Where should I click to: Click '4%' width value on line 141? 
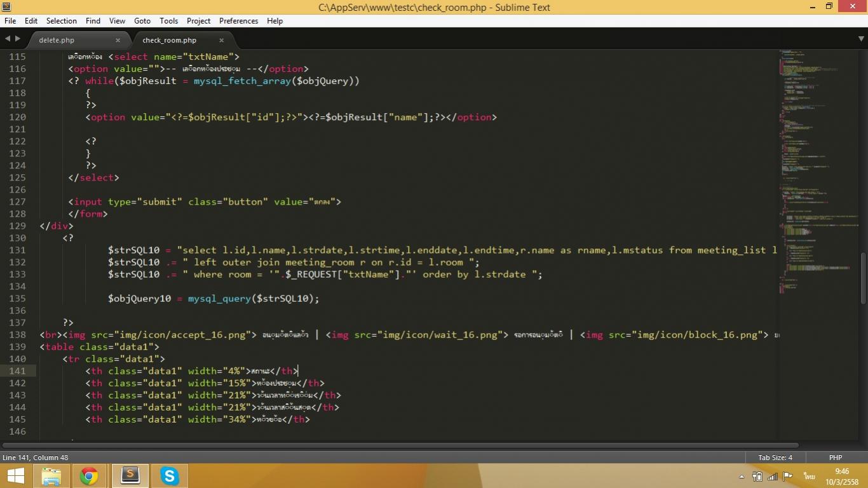pos(234,370)
